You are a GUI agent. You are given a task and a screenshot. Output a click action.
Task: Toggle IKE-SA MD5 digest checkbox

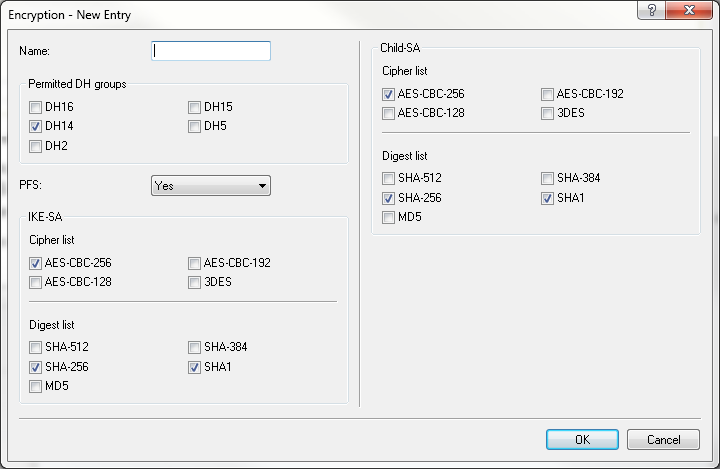pyautogui.click(x=36, y=386)
